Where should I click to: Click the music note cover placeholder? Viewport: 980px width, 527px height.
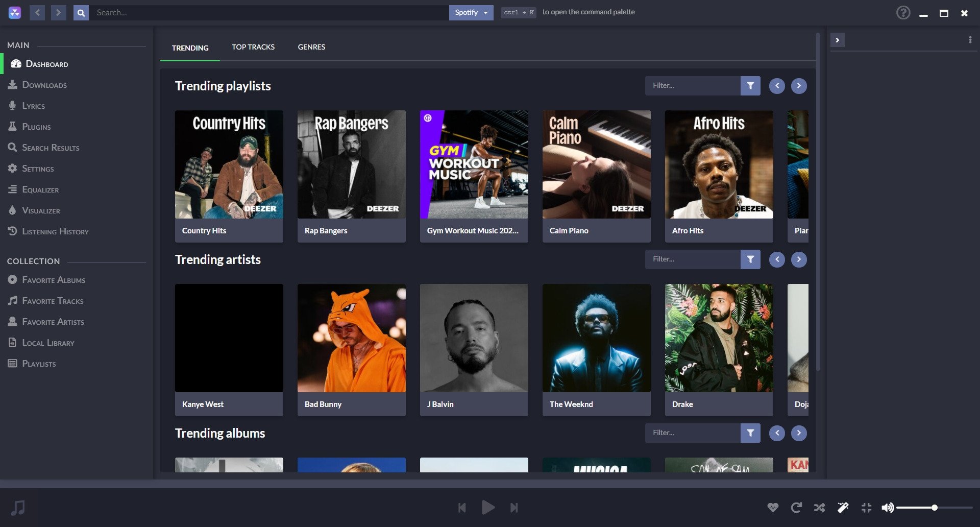[x=18, y=508]
